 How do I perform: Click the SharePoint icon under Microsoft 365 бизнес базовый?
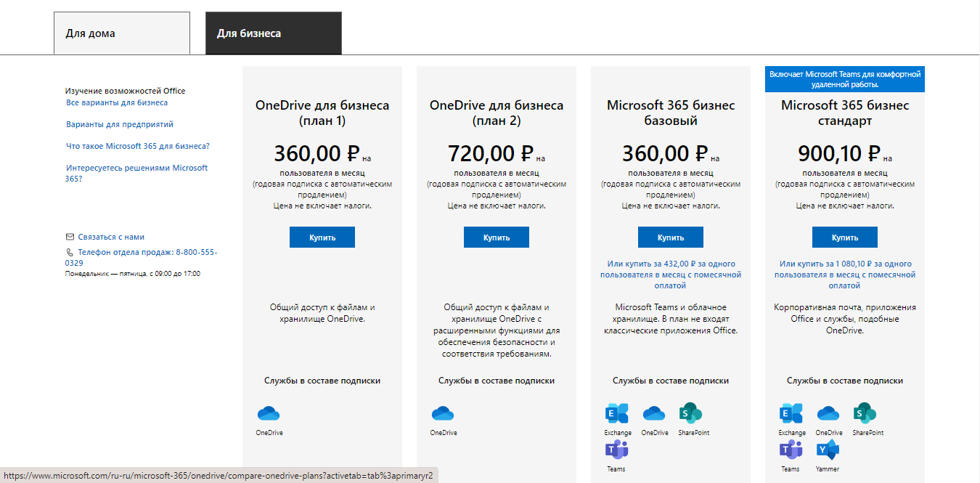pyautogui.click(x=690, y=413)
